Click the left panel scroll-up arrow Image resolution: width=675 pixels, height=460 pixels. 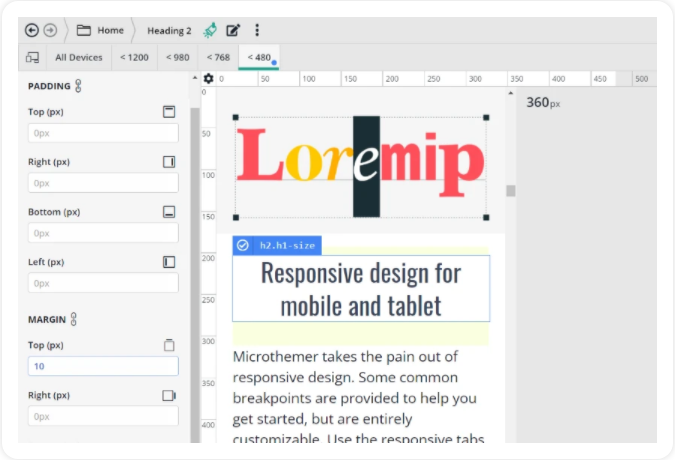pyautogui.click(x=195, y=78)
